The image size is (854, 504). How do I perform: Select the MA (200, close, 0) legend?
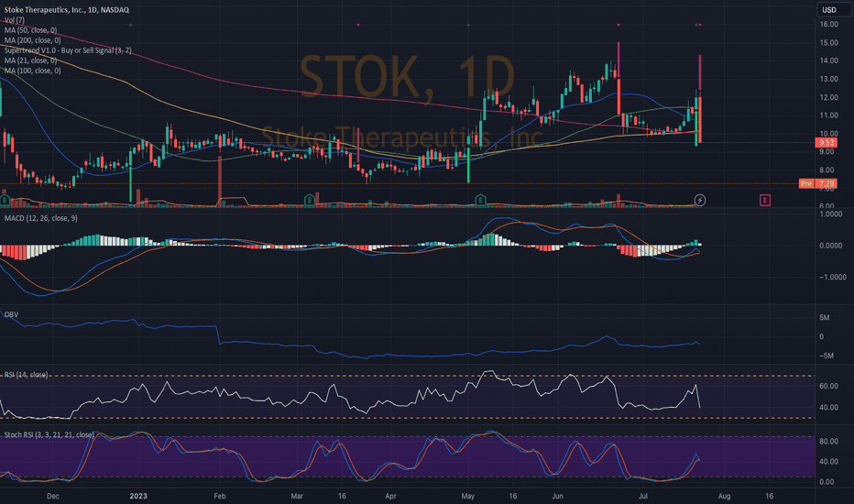click(x=33, y=40)
